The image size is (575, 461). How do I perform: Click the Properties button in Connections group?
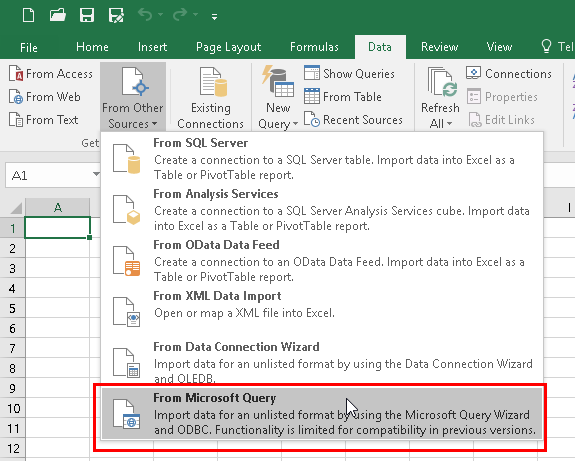pos(502,97)
